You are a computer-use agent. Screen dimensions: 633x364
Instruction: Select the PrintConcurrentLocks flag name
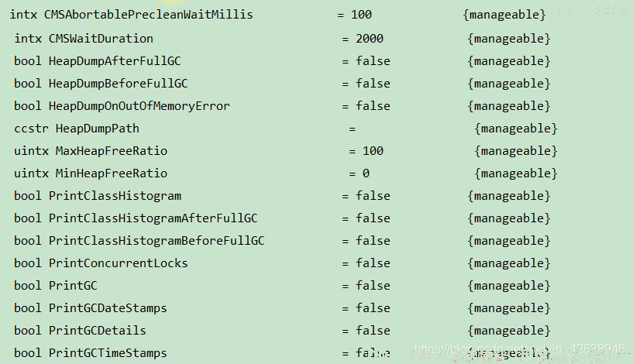point(119,263)
